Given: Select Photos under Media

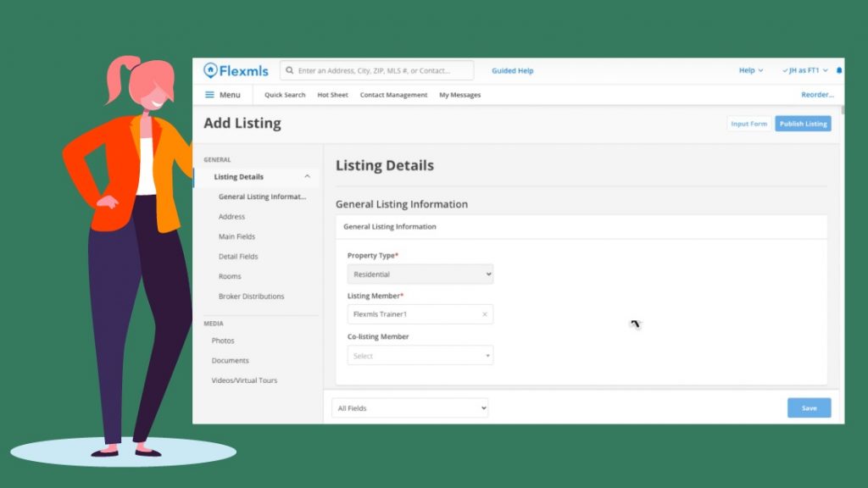Looking at the screenshot, I should [x=223, y=341].
